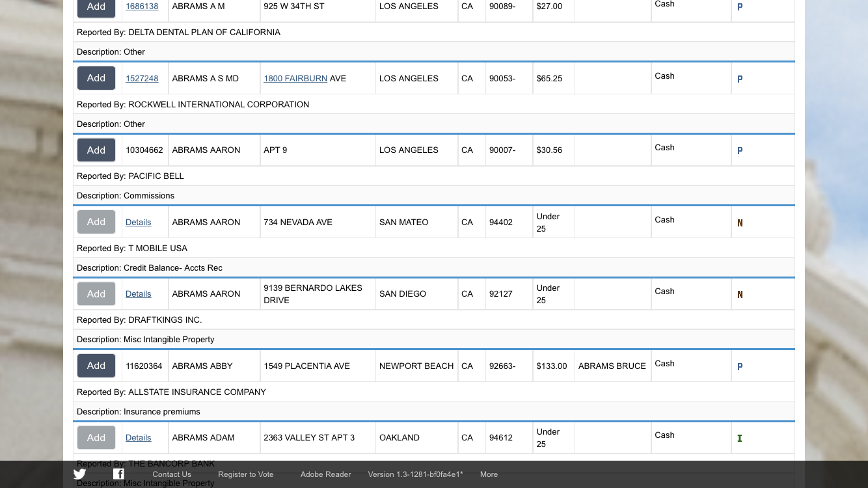Click disabled Add button for ABRAMS ADAM
868x488 pixels.
96,437
